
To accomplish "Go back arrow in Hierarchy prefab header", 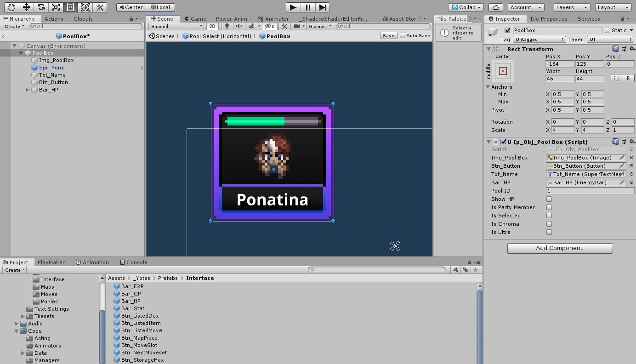I will coord(4,36).
